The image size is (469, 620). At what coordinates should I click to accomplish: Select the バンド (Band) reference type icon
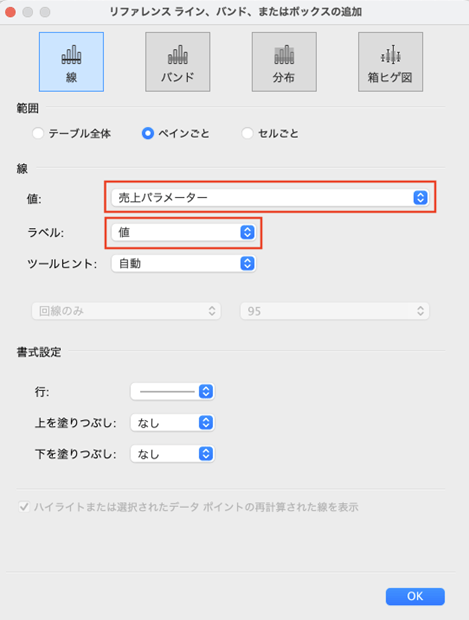click(178, 62)
